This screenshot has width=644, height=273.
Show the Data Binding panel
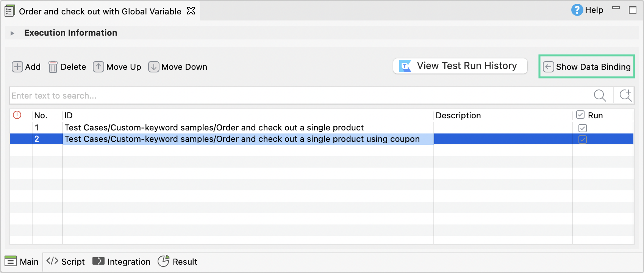tap(587, 67)
